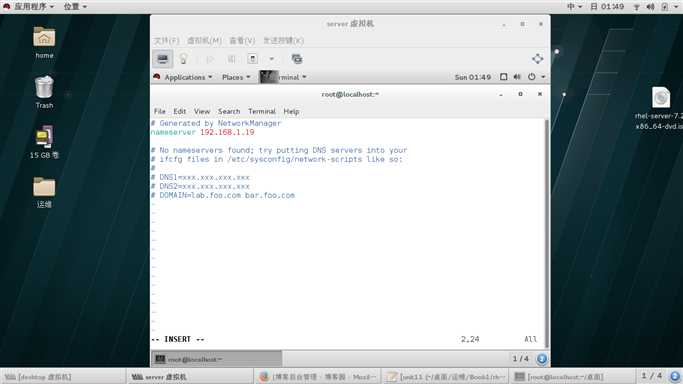Image resolution: width=683 pixels, height=384 pixels.
Task: Click the '# Generated by NetworkManager' line
Action: tap(216, 123)
